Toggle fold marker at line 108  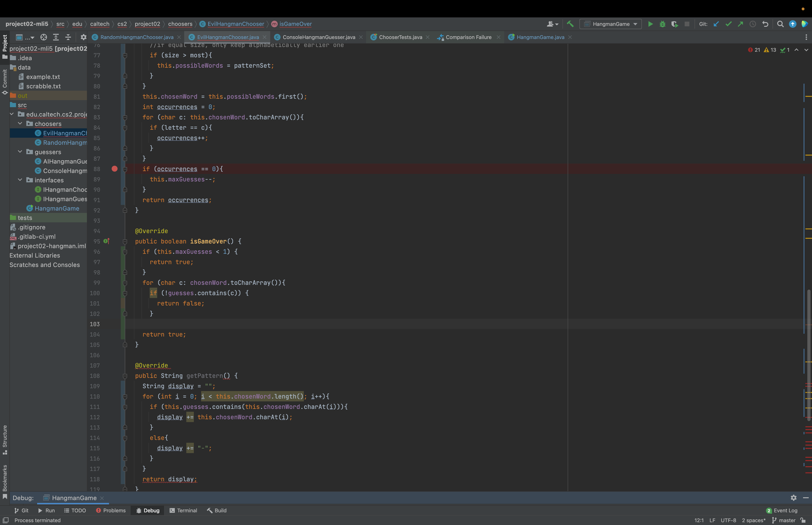[125, 376]
